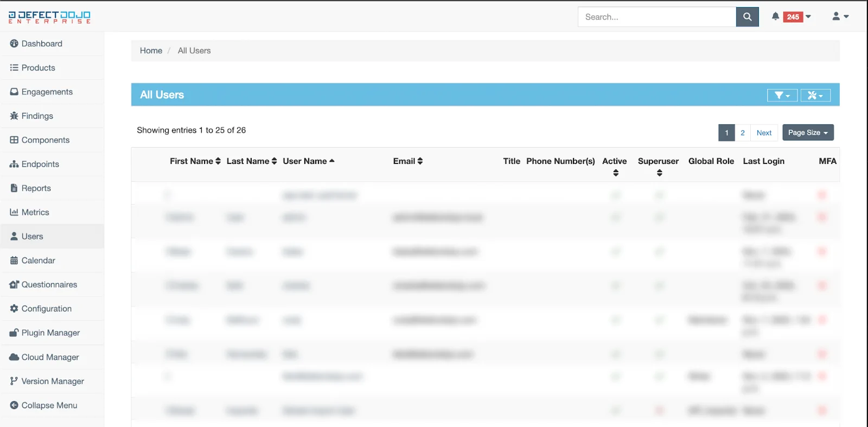This screenshot has height=427, width=868.
Task: Open the Page Size dropdown
Action: (x=807, y=133)
